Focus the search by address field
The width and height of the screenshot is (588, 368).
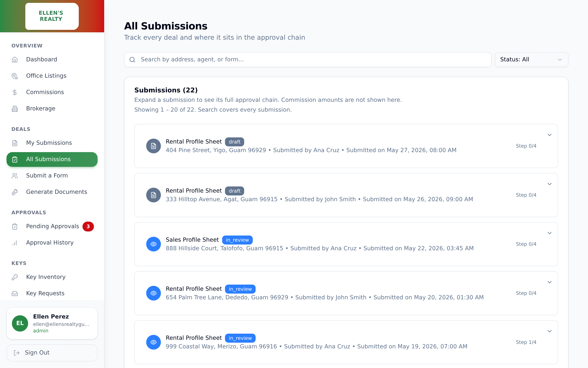click(308, 60)
